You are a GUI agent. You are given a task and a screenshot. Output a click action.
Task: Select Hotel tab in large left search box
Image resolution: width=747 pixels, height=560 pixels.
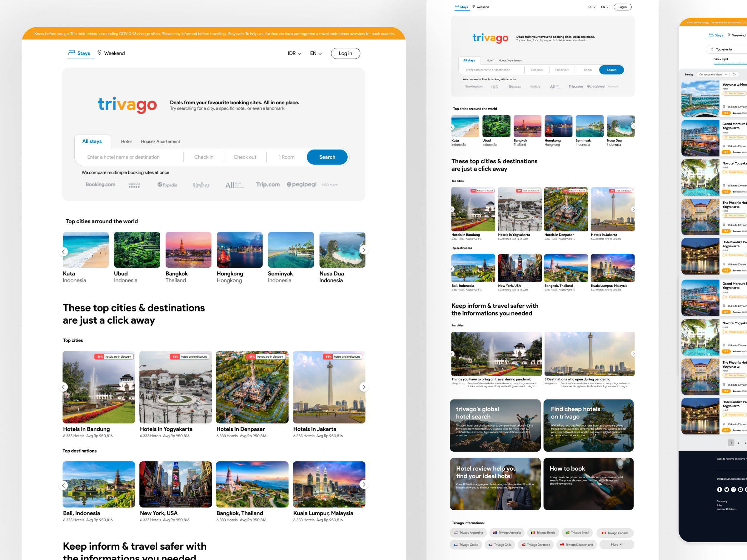[x=126, y=141]
